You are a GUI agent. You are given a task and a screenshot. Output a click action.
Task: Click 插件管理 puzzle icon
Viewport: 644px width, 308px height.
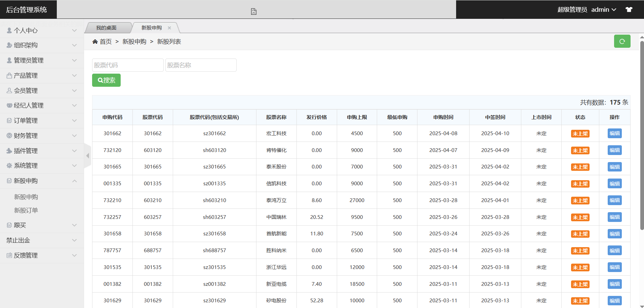point(9,151)
